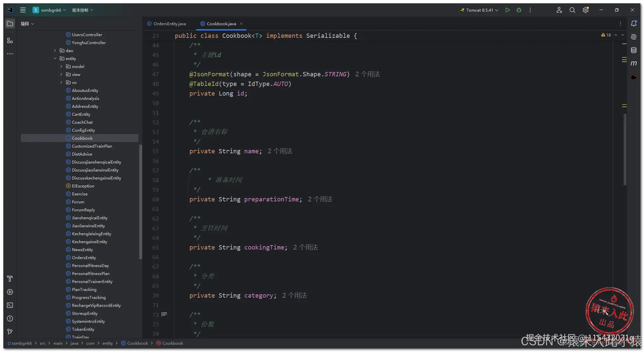
Task: Click the project tree scrollbar
Action: click(x=140, y=202)
